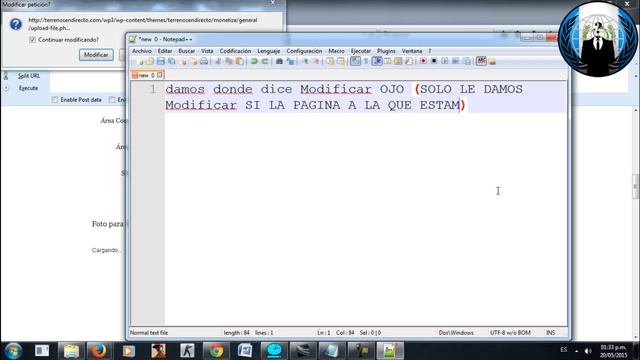Open the Ejecutar menu

(x=361, y=51)
